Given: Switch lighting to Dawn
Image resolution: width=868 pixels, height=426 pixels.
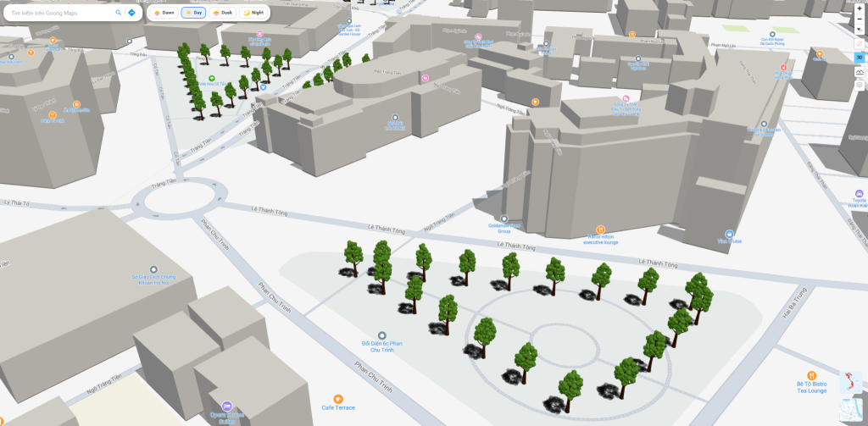Looking at the screenshot, I should pyautogui.click(x=164, y=13).
